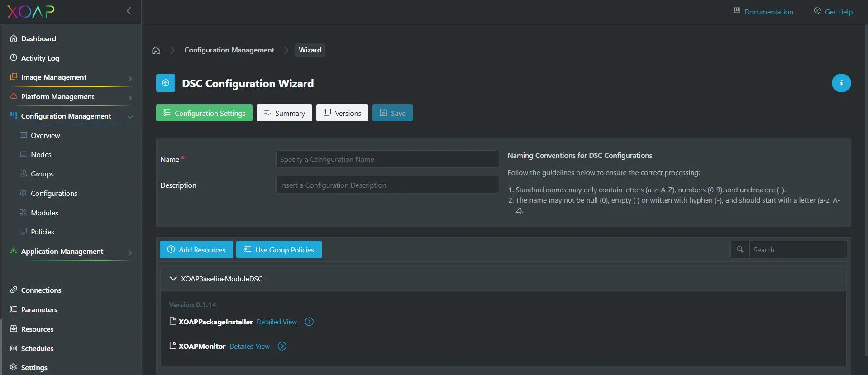Click the breadcrumb home icon

pyautogui.click(x=156, y=50)
